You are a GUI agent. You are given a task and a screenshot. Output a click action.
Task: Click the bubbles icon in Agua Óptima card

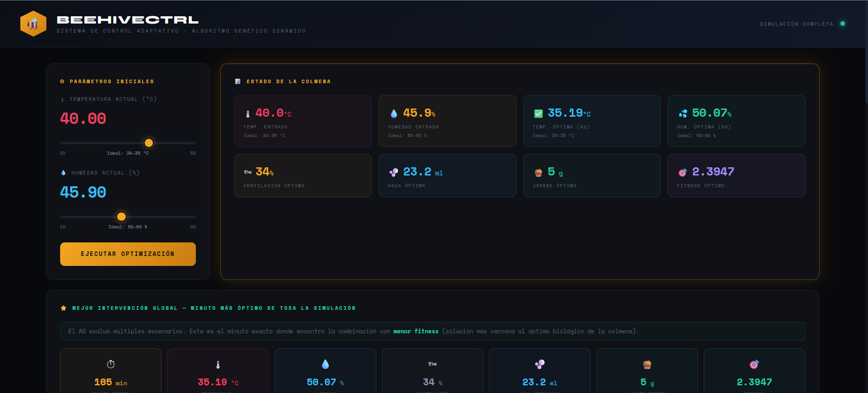394,172
